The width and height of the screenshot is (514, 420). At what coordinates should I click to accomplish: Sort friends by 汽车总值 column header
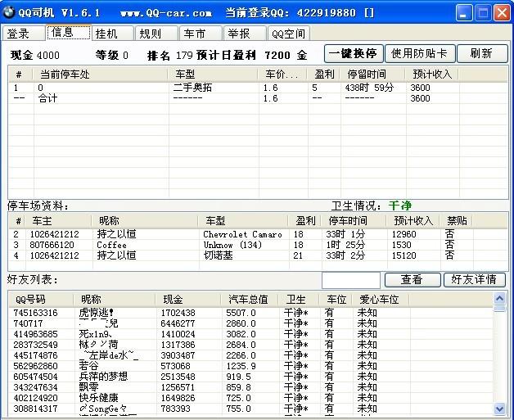pos(249,300)
